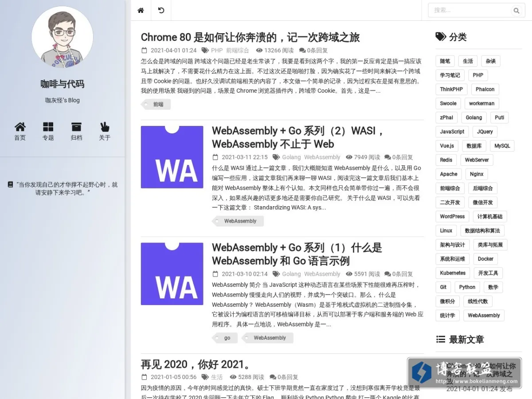532x399 pixels.
Task: Select the 计算机基础 category tag
Action: [490, 217]
